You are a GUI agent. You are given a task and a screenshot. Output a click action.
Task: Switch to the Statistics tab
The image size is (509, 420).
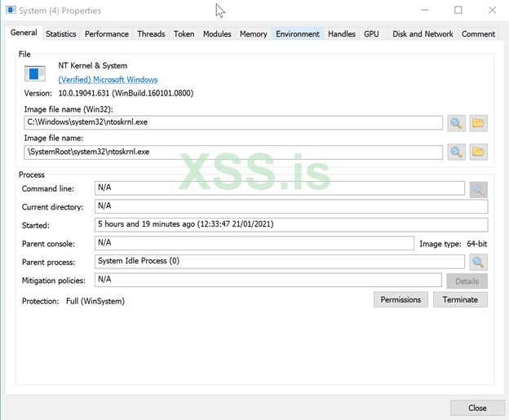click(x=61, y=34)
